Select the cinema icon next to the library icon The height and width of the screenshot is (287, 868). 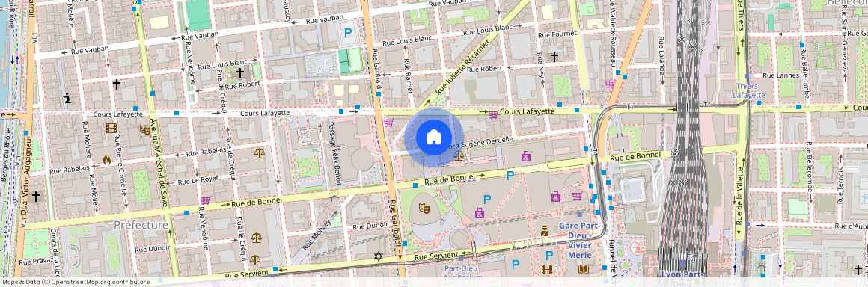pos(548,269)
